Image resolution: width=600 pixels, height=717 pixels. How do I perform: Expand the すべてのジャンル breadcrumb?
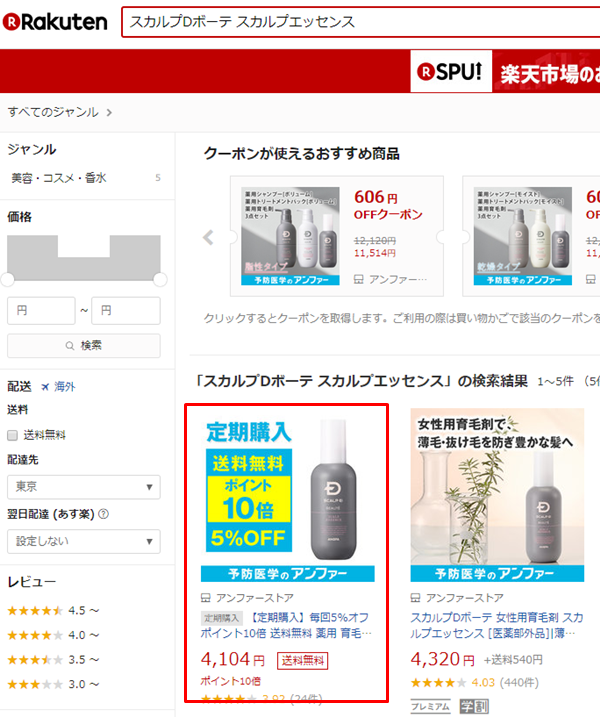point(60,112)
